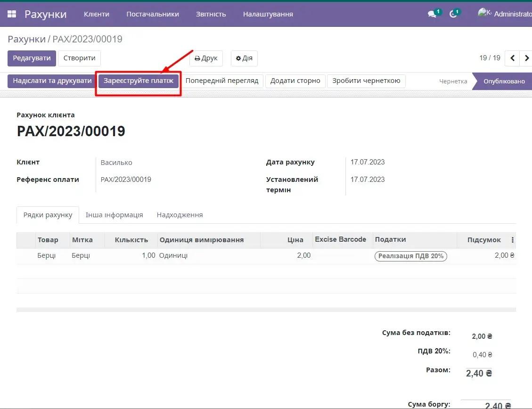
Task: Expand the Звітність menu
Action: [x=211, y=14]
